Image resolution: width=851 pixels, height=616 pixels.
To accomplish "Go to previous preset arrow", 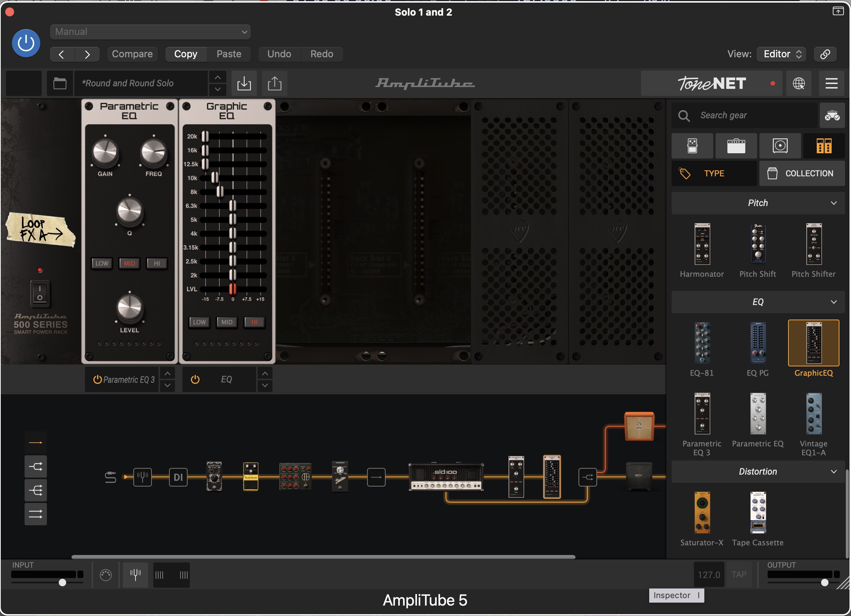I will [x=62, y=54].
